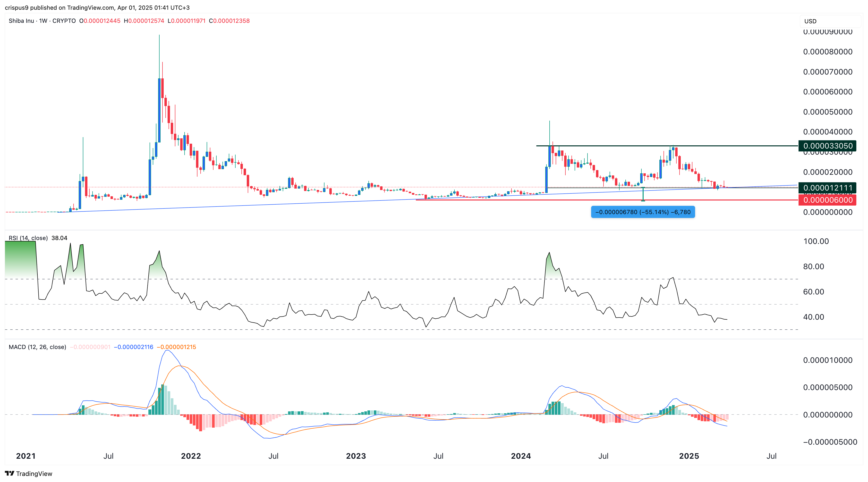Screen dimensions: 868x482
Task: Click the Shiba Inu 1W CRYPTO title
Action: [42, 21]
